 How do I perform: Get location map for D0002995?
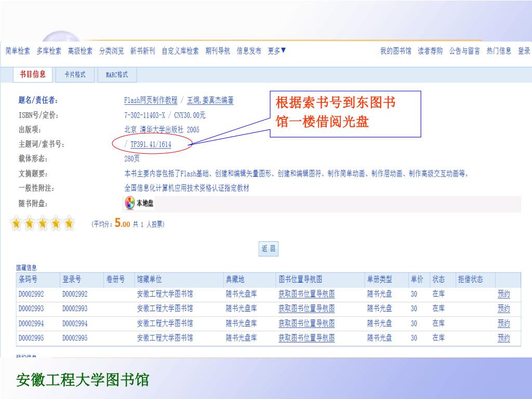pyautogui.click(x=307, y=338)
